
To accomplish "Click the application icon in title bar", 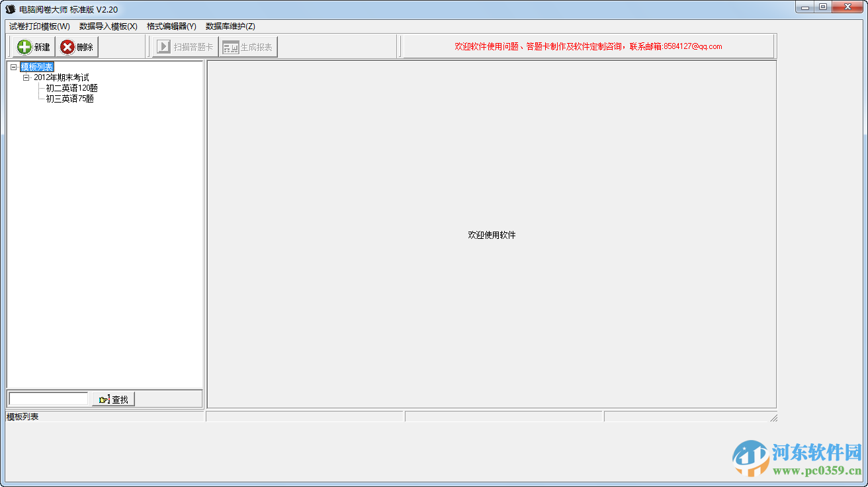I will pos(11,9).
